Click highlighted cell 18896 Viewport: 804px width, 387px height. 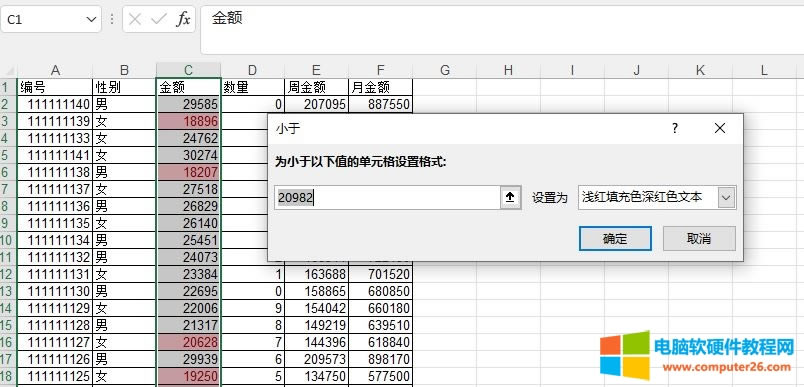click(188, 121)
